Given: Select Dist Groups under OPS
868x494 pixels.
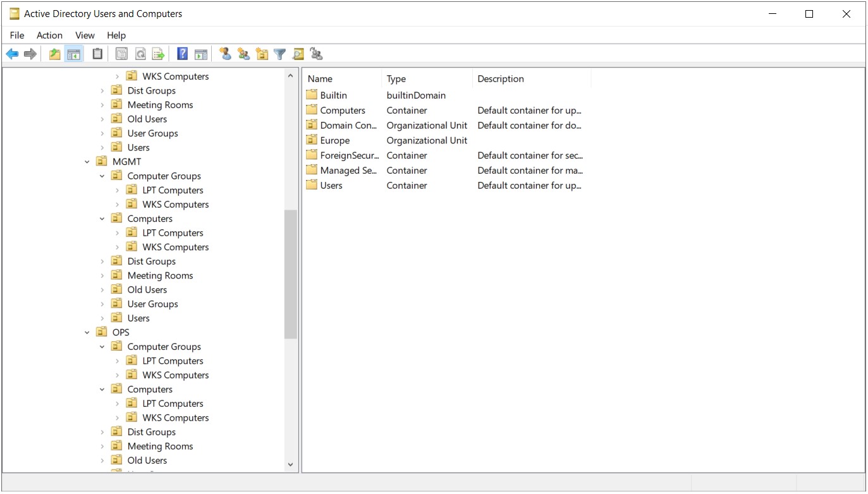Looking at the screenshot, I should pyautogui.click(x=152, y=432).
